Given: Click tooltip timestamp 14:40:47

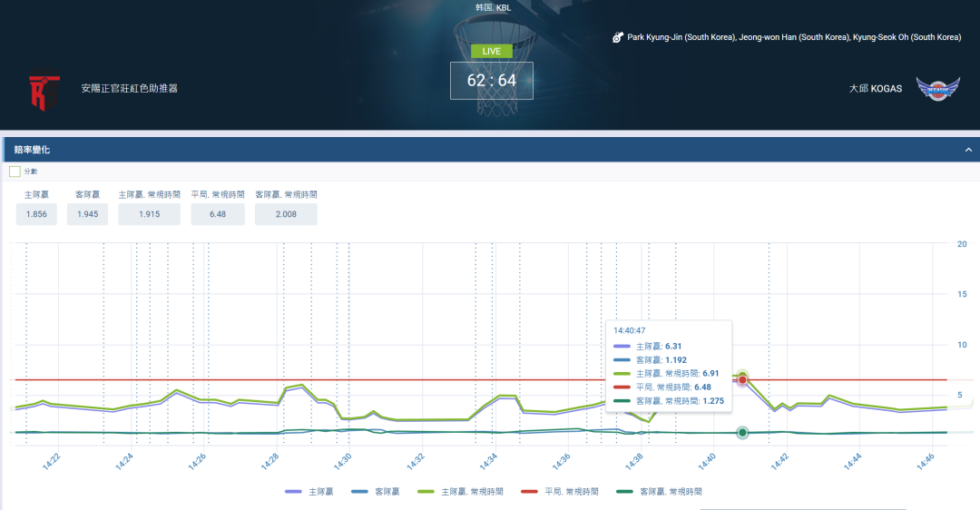Looking at the screenshot, I should pos(630,330).
